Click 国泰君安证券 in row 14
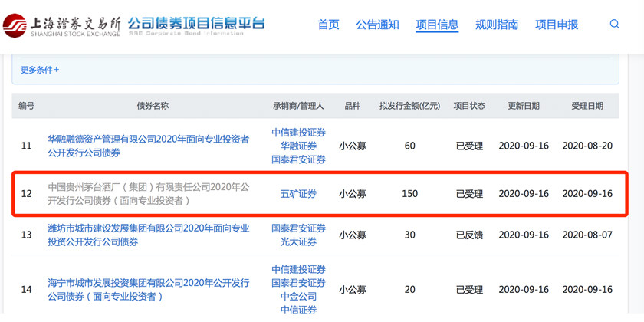This screenshot has height=322, width=644. 298,283
